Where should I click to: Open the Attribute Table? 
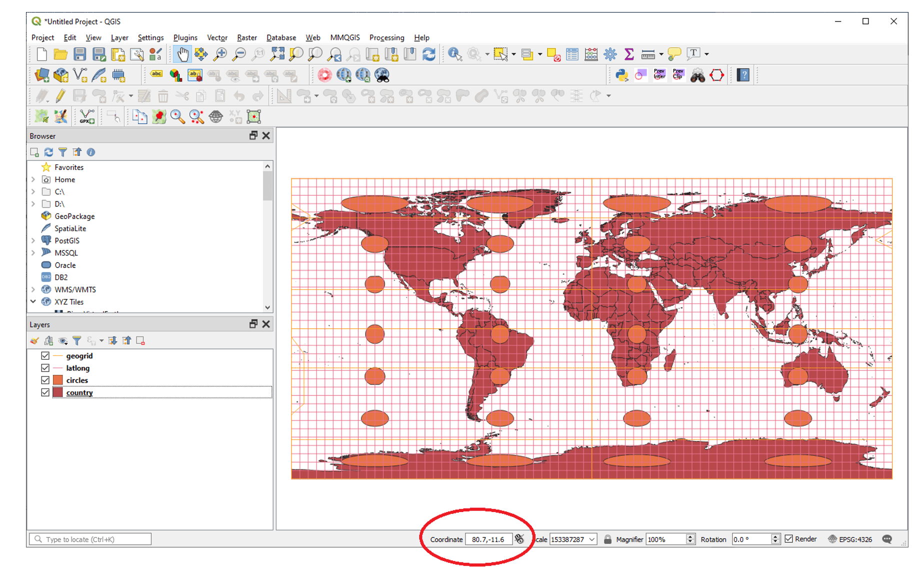(x=572, y=53)
